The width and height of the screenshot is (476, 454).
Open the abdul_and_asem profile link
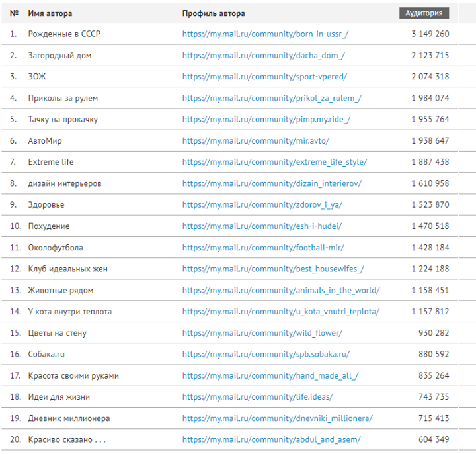pos(272,439)
